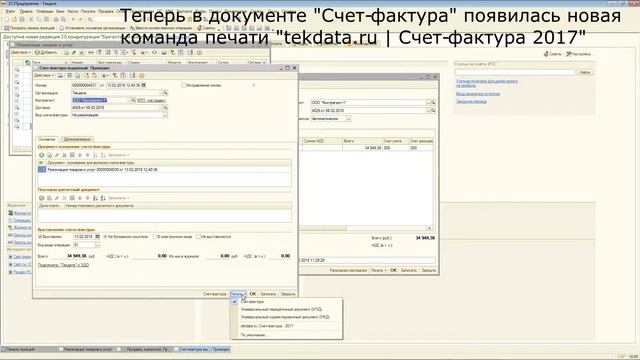Screen dimensions: 640x360
Task: Open Заполнить dropdown in Платежно-расчетный toolbar
Action: 119,198
